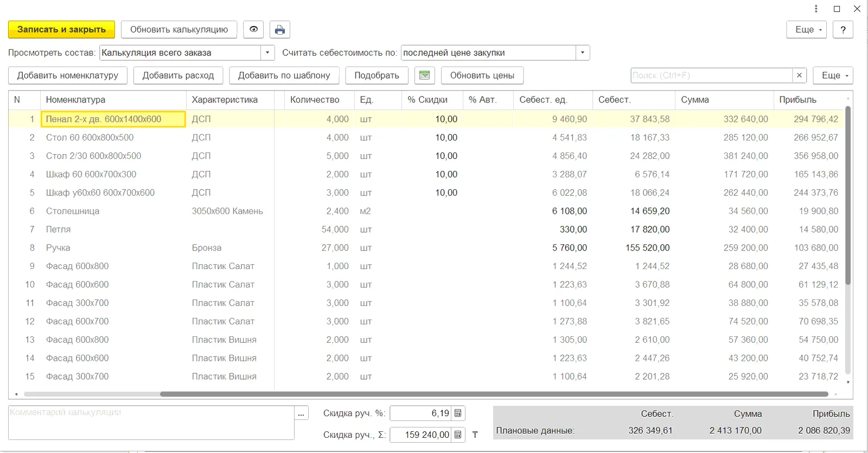Viewport: 868px width, 453px height.
Task: Expand the Просмотреть состав dropdown
Action: (267, 53)
